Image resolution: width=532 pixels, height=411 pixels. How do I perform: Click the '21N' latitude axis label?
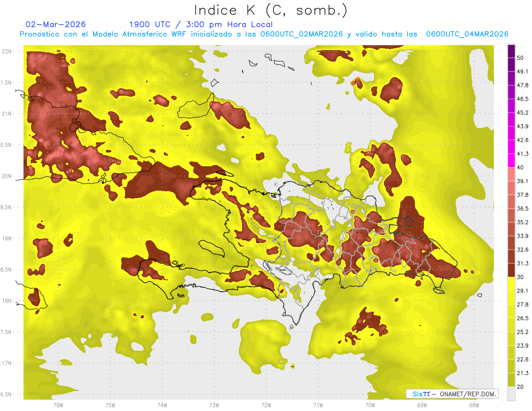7,114
